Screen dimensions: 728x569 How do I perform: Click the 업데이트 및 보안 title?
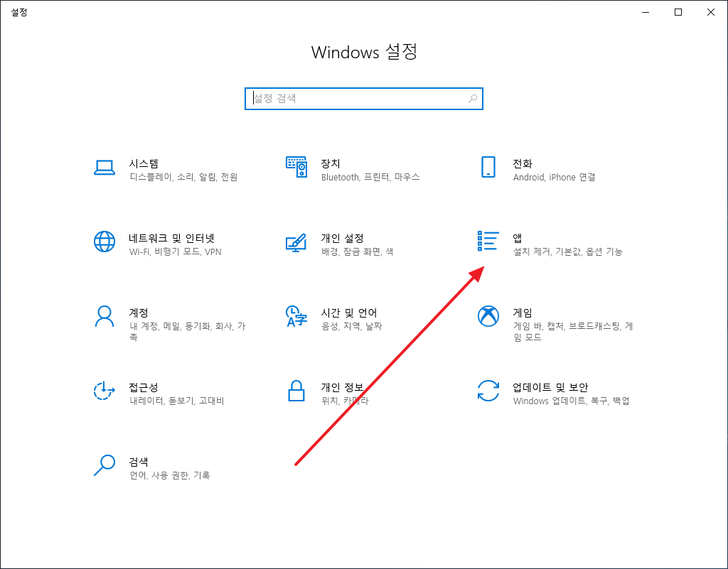[550, 387]
